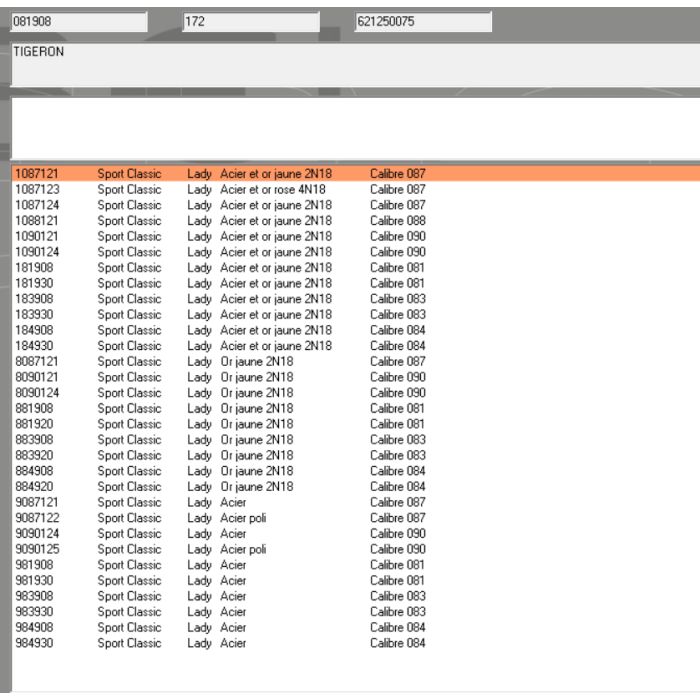Select list row 9090124
This screenshot has width=700, height=700.
coord(355,533)
